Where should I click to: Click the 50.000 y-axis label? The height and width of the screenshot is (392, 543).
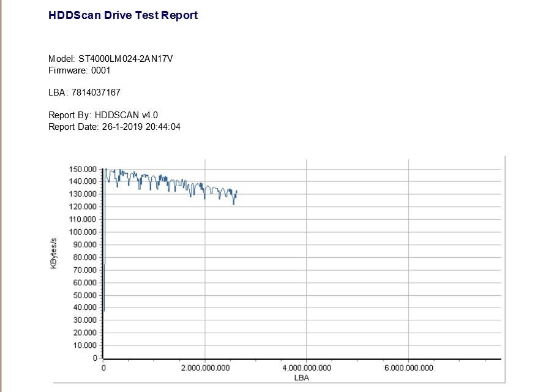point(84,295)
